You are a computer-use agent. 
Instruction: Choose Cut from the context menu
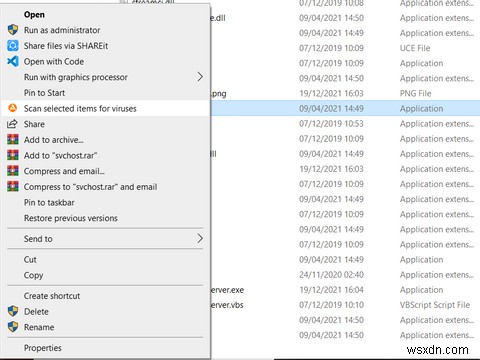[30, 259]
